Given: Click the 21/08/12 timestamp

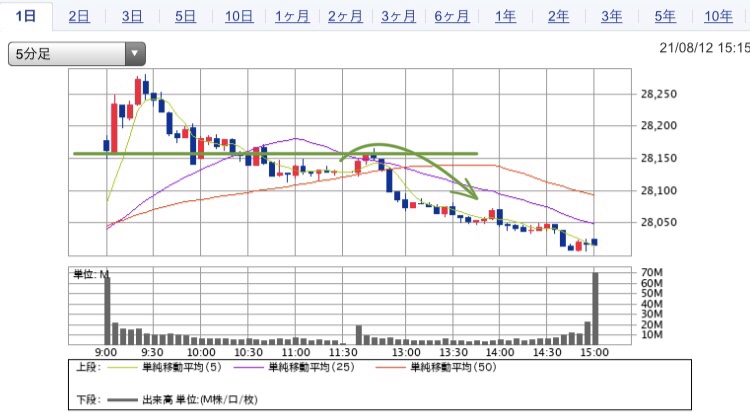Looking at the screenshot, I should [705, 48].
